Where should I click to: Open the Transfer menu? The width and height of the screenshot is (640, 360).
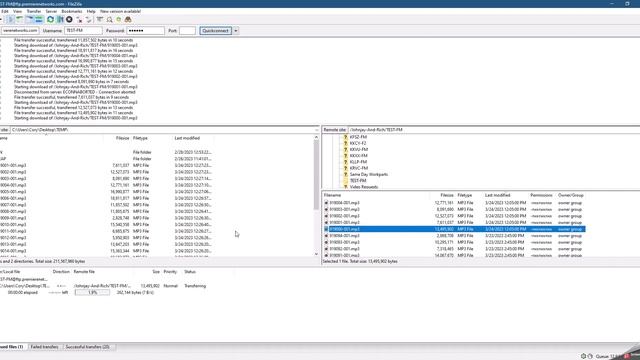(34, 11)
